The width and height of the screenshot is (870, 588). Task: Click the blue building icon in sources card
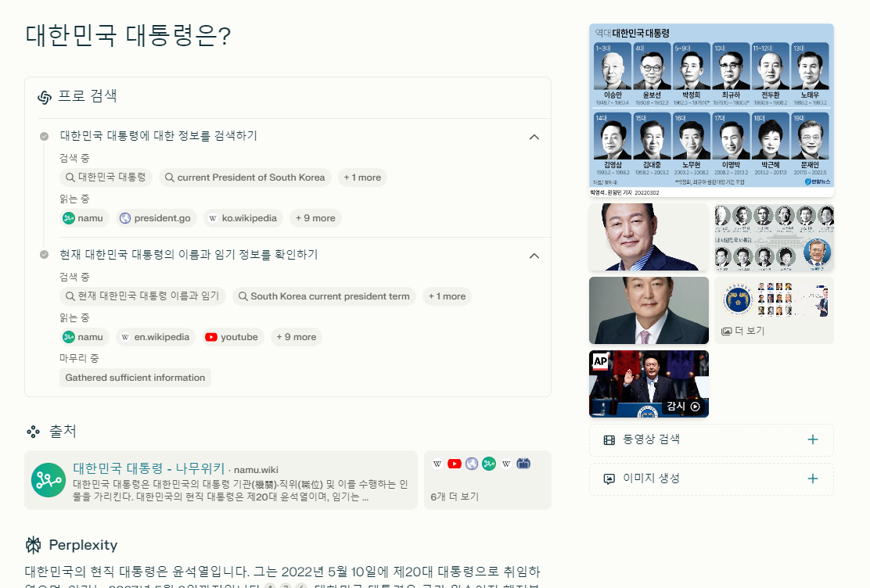[x=523, y=464]
